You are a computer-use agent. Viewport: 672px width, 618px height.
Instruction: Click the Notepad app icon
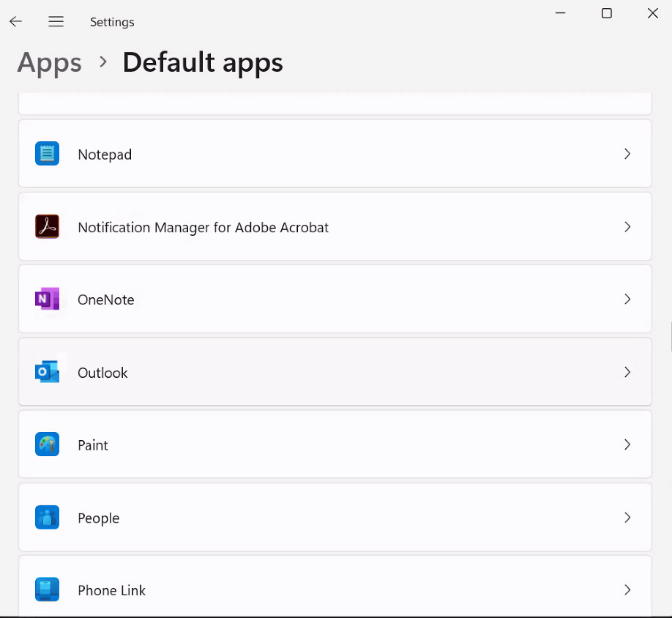47,154
